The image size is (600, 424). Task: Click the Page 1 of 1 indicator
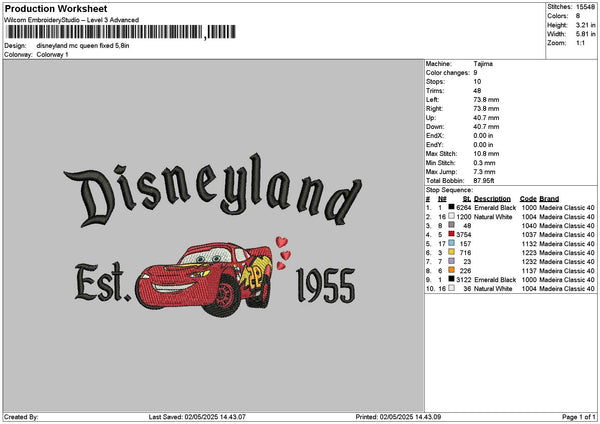pyautogui.click(x=579, y=417)
